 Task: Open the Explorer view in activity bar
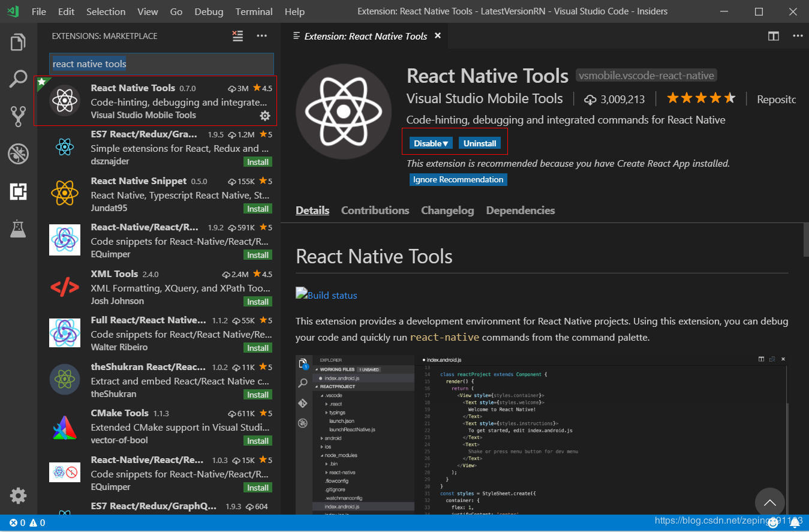pos(19,43)
